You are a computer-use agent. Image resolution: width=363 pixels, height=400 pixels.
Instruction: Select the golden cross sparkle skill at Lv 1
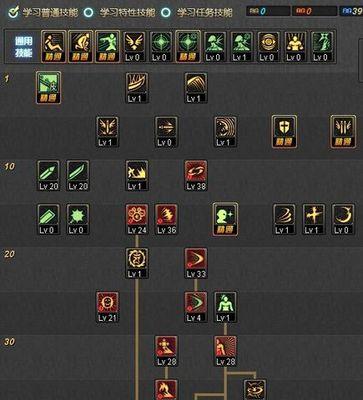314,219
